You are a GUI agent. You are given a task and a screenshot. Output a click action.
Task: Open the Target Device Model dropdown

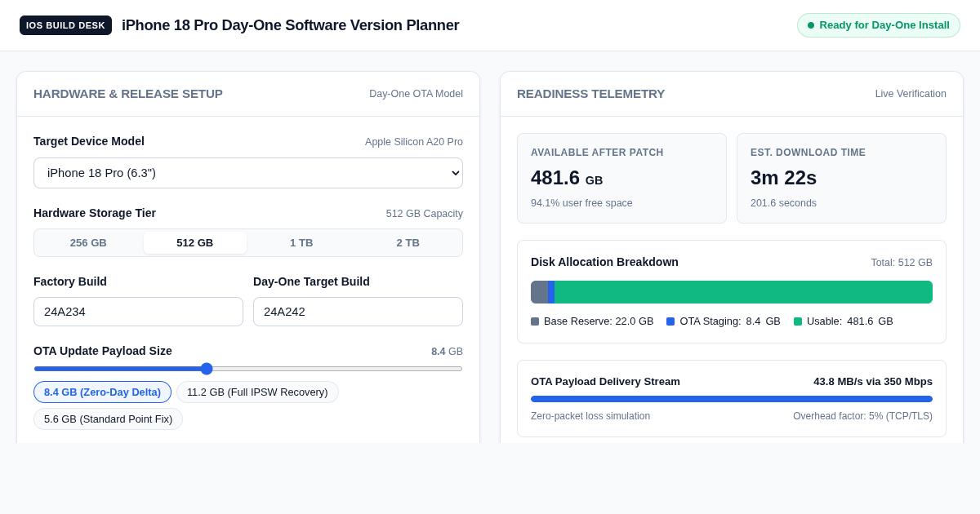(x=248, y=173)
